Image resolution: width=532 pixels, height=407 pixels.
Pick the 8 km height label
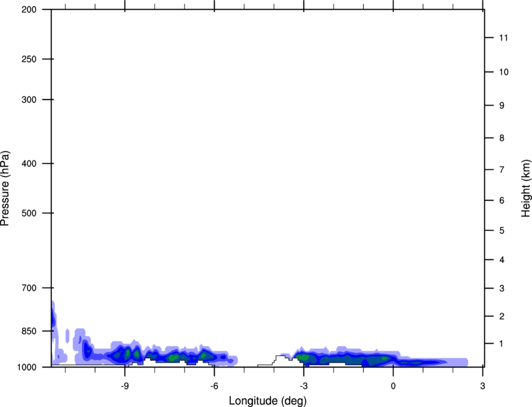pyautogui.click(x=502, y=138)
